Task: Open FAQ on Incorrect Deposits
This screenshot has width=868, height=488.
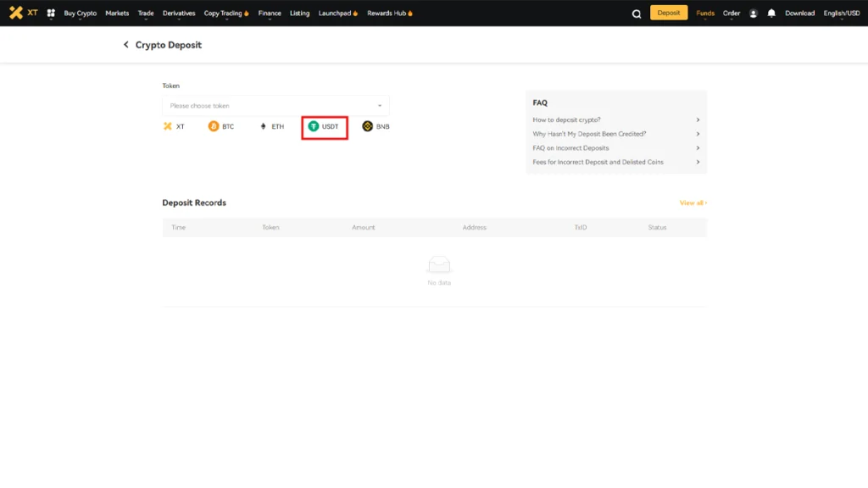Action: pos(616,148)
